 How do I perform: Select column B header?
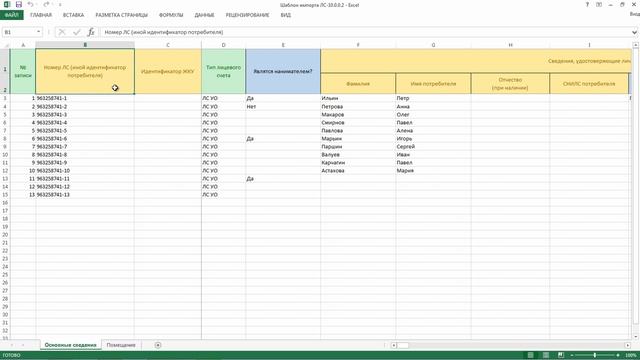(85, 45)
